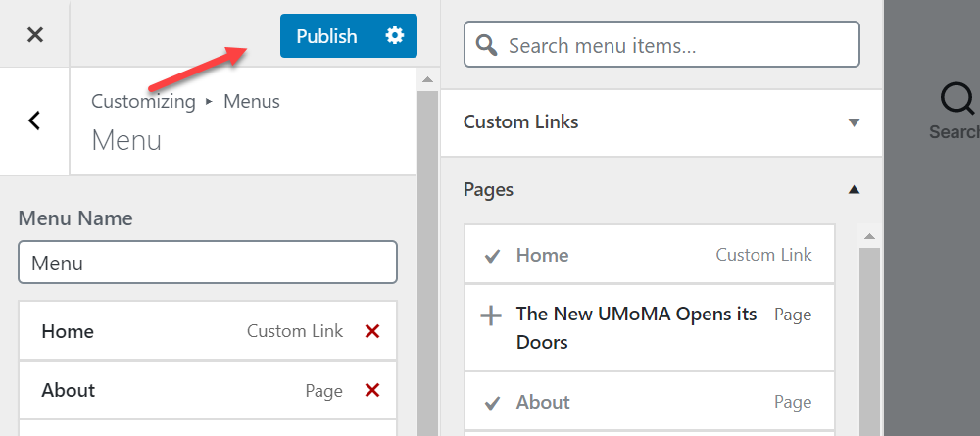
Task: Remove About item with red X
Action: tap(372, 390)
